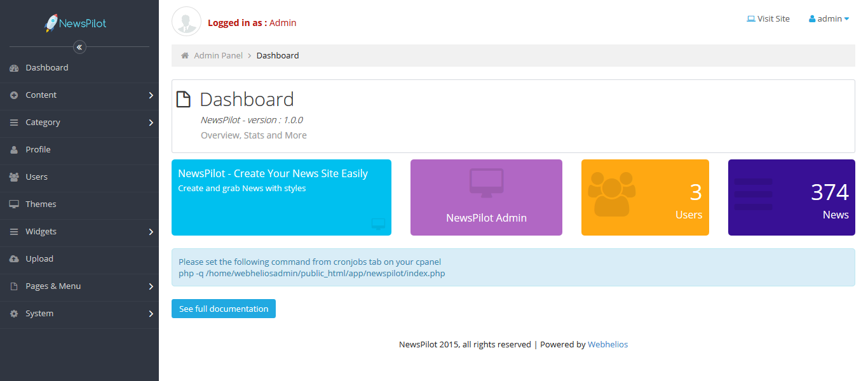
Task: Open the Widgets menu label
Action: tap(41, 232)
